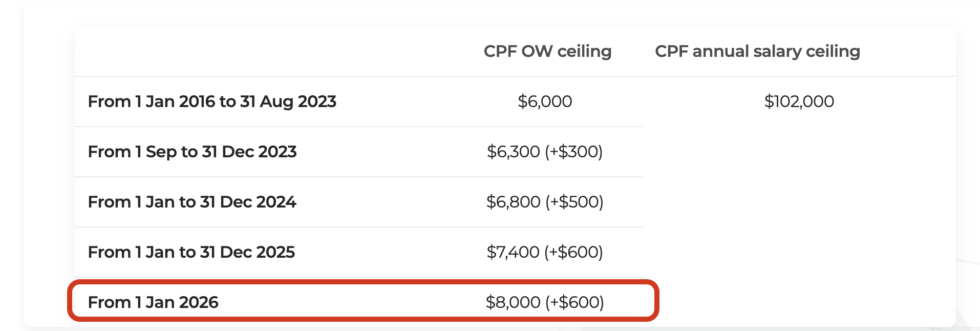Image resolution: width=980 pixels, height=331 pixels.
Task: Click the $6,300 ceiling amount
Action: 513,152
